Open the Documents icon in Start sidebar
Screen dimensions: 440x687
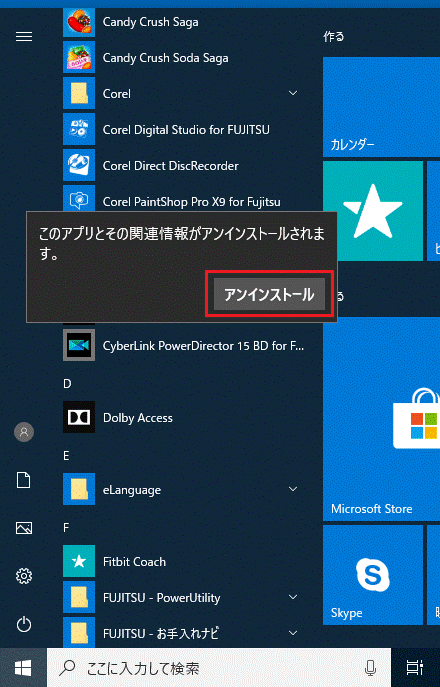24,480
